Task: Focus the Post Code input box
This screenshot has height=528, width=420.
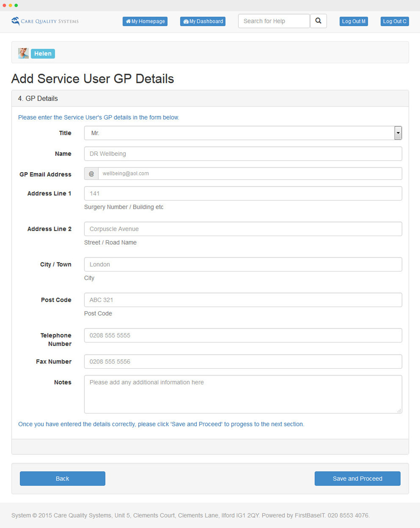Action: pyautogui.click(x=243, y=300)
